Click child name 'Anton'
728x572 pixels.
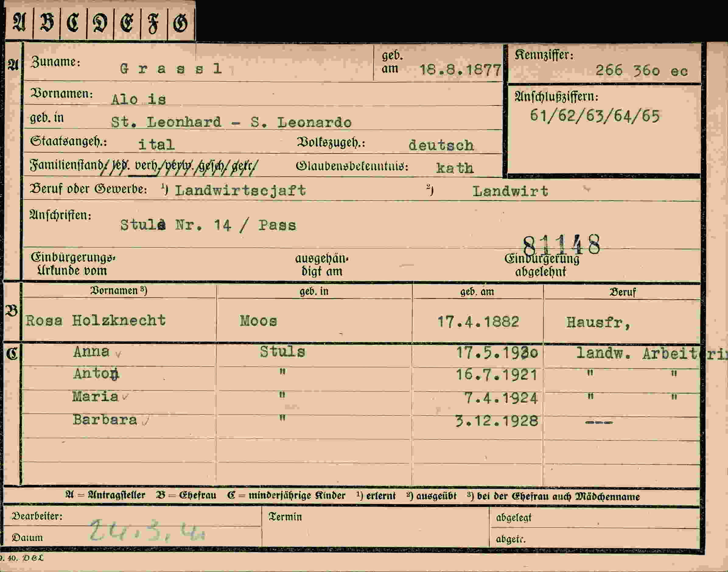coord(96,374)
